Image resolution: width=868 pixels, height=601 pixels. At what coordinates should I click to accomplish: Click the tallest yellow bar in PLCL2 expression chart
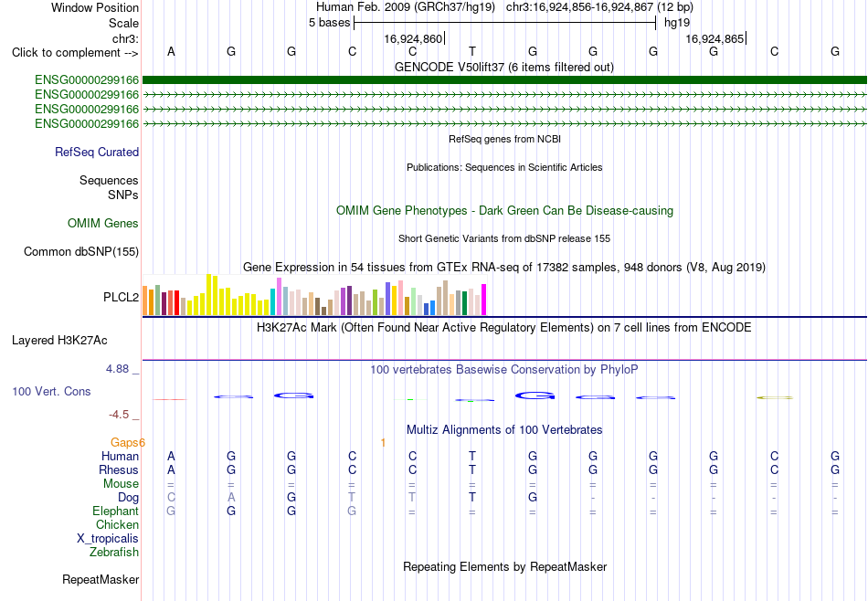(x=208, y=294)
